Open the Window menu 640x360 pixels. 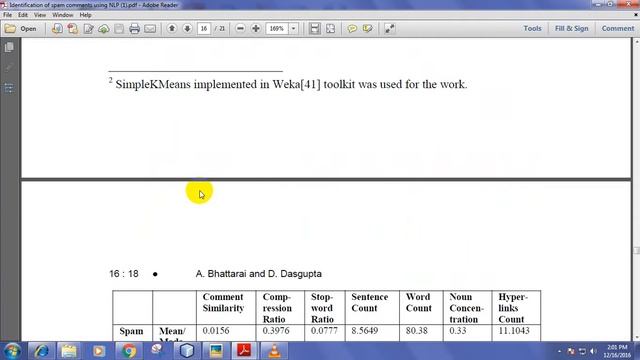point(62,15)
